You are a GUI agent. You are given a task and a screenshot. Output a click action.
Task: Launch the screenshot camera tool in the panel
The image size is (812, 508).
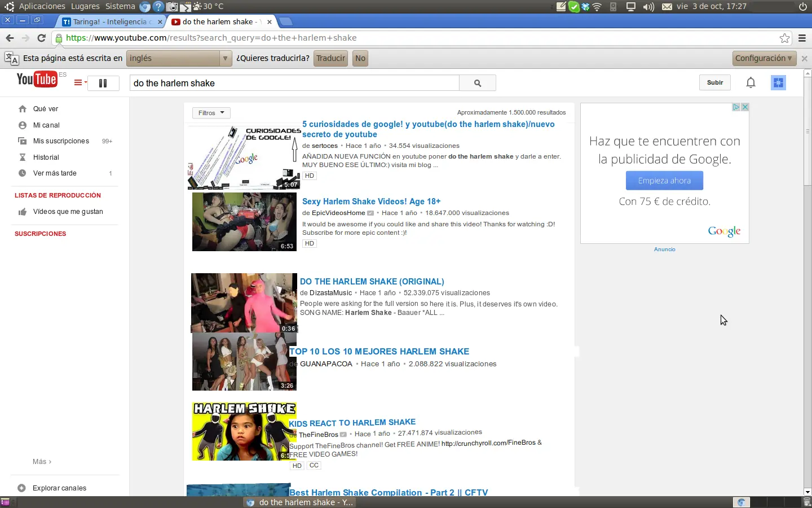click(x=172, y=7)
